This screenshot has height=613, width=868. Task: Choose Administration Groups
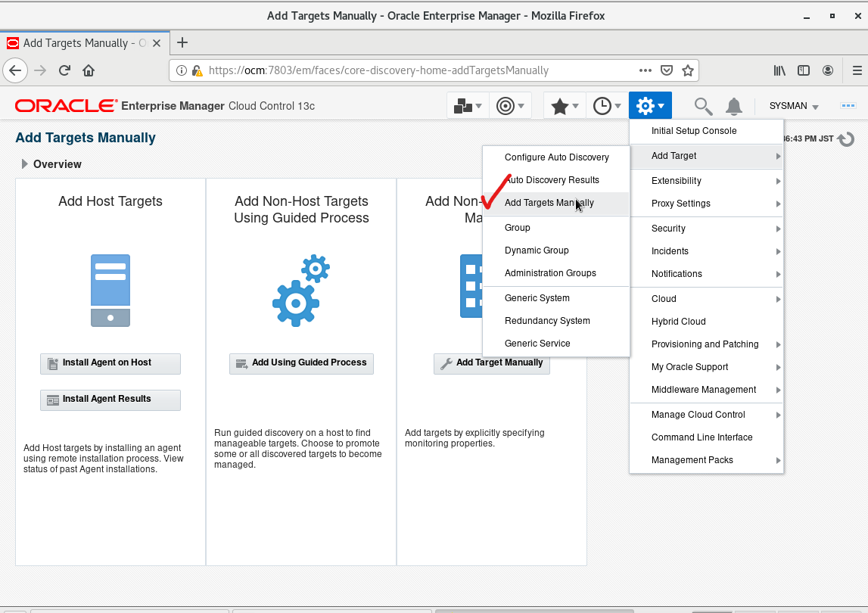(x=556, y=273)
